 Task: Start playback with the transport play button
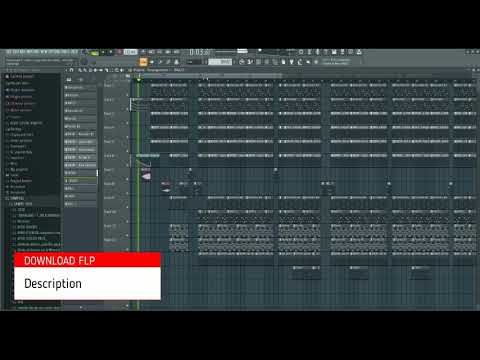coord(103,52)
